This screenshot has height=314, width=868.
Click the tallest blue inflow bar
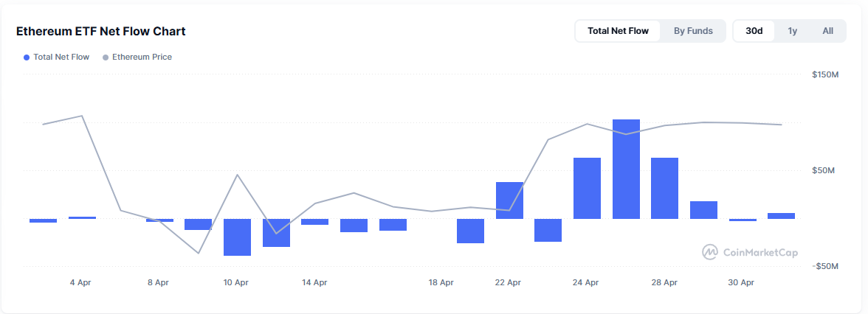pyautogui.click(x=626, y=169)
